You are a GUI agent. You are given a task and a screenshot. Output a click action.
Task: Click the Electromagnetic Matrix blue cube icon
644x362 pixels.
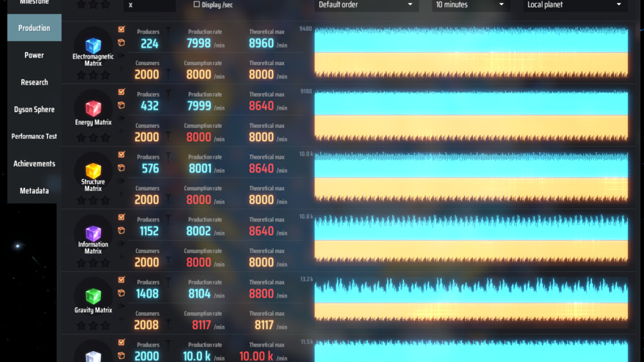pyautogui.click(x=93, y=45)
